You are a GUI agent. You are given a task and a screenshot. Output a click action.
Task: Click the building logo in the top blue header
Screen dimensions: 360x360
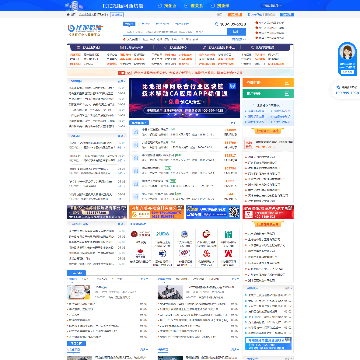tap(75, 5)
